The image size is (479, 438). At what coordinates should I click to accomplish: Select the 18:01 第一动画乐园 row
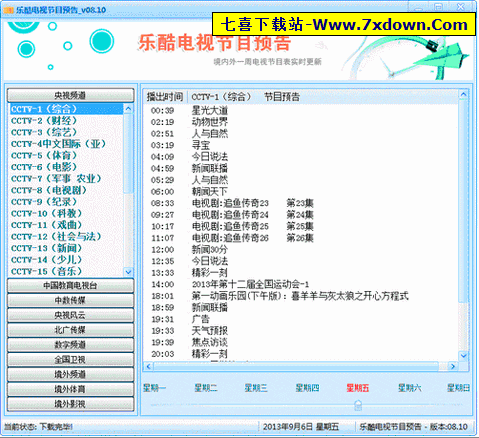pos(302,296)
